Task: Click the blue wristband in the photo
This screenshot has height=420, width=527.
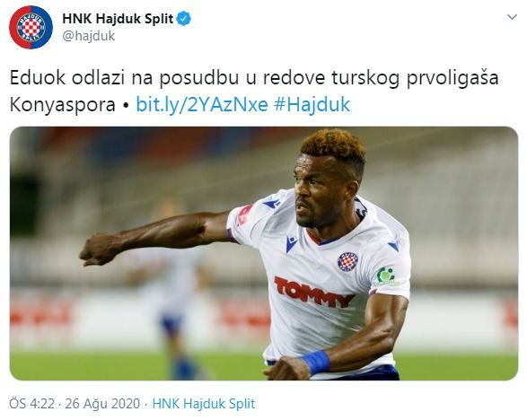Action: pyautogui.click(x=315, y=363)
